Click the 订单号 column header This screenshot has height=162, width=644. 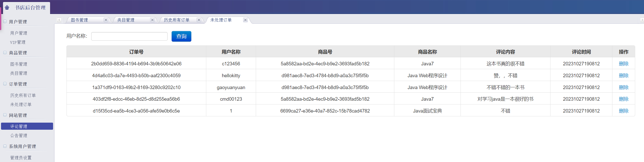click(x=136, y=52)
